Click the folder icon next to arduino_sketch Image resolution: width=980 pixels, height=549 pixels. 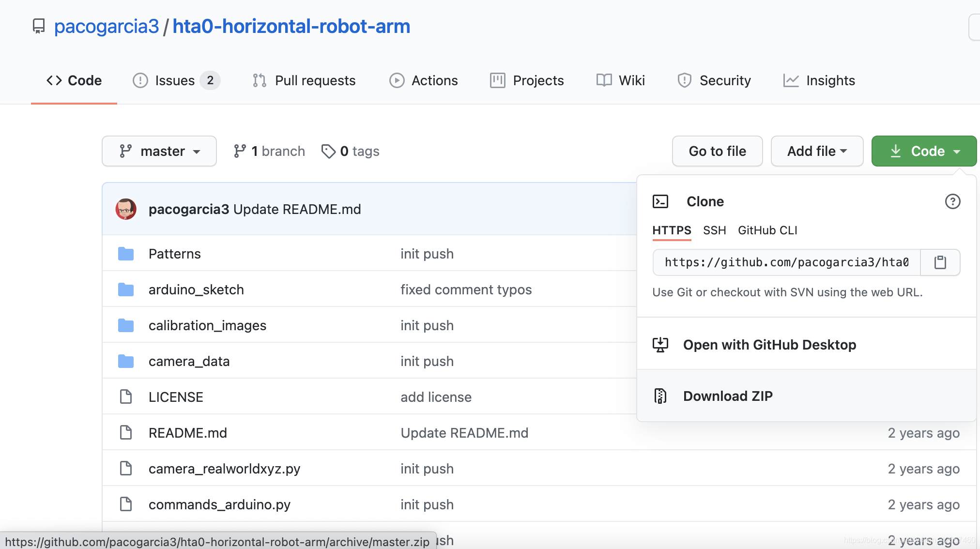[x=126, y=290]
